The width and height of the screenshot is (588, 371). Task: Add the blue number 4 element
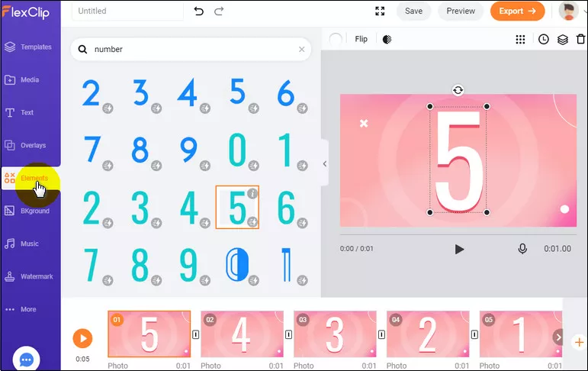coord(188,92)
